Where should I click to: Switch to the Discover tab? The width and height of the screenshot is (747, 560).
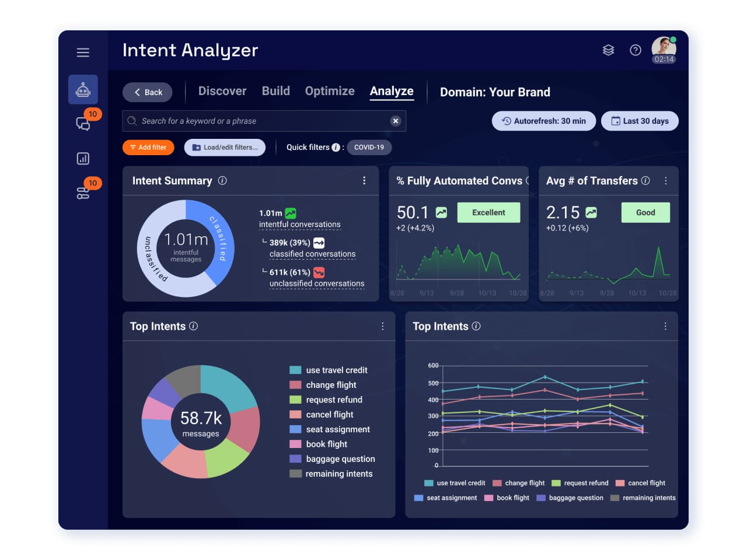coord(222,91)
